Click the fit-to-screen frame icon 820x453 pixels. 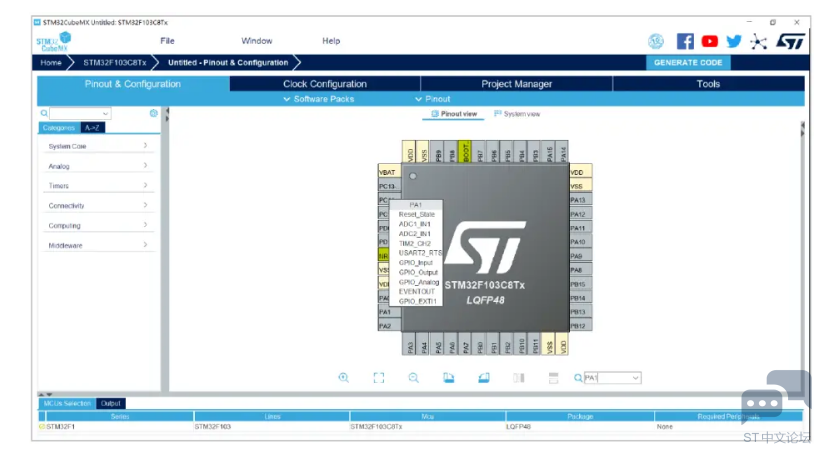click(x=379, y=377)
